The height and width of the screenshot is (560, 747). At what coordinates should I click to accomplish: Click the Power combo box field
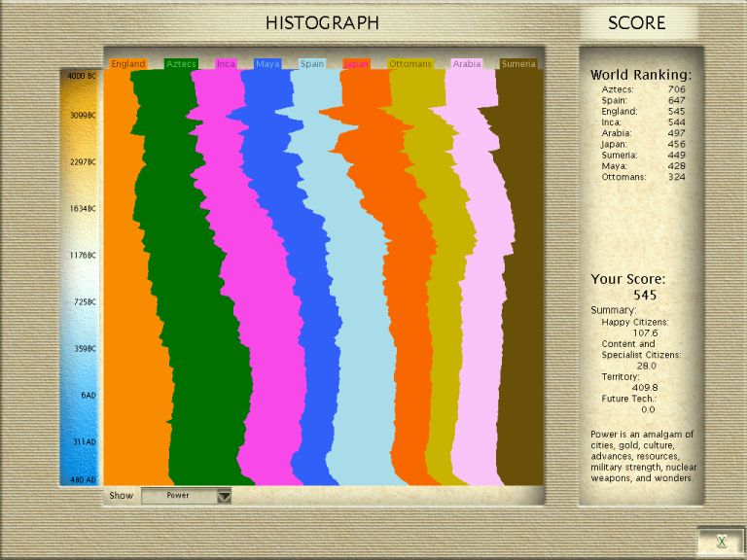tap(178, 496)
